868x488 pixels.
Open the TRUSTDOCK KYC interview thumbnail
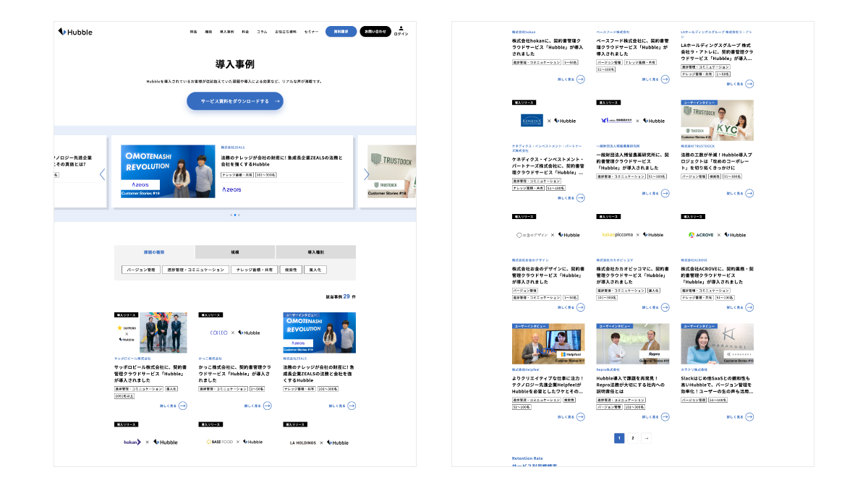tap(717, 120)
